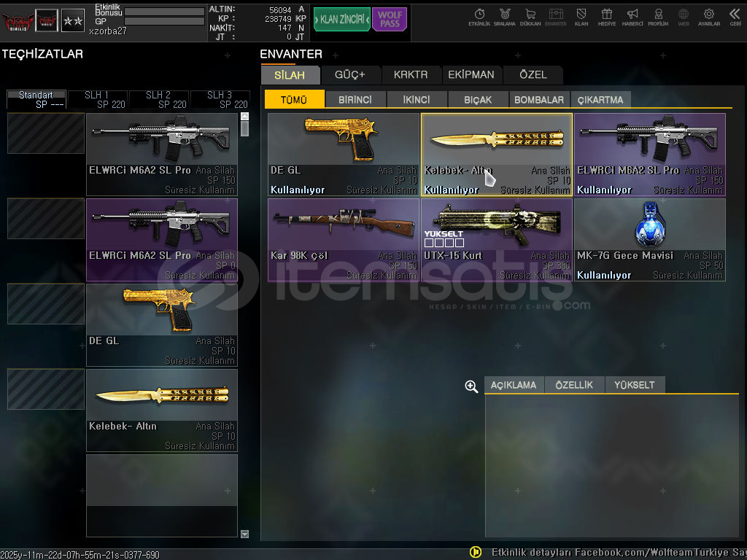Viewport: 747px width, 560px height.
Task: Open the Hediye gift icon
Action: (607, 17)
